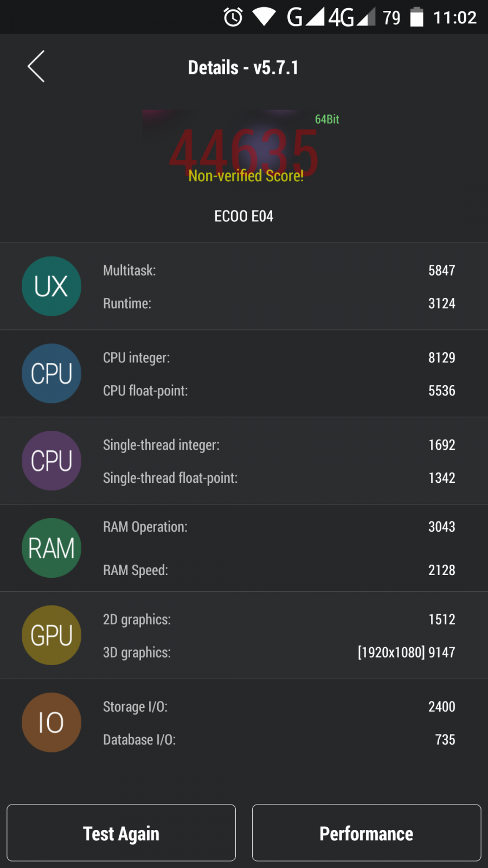
Task: Tap the 64Bit label near the score
Action: tap(327, 119)
